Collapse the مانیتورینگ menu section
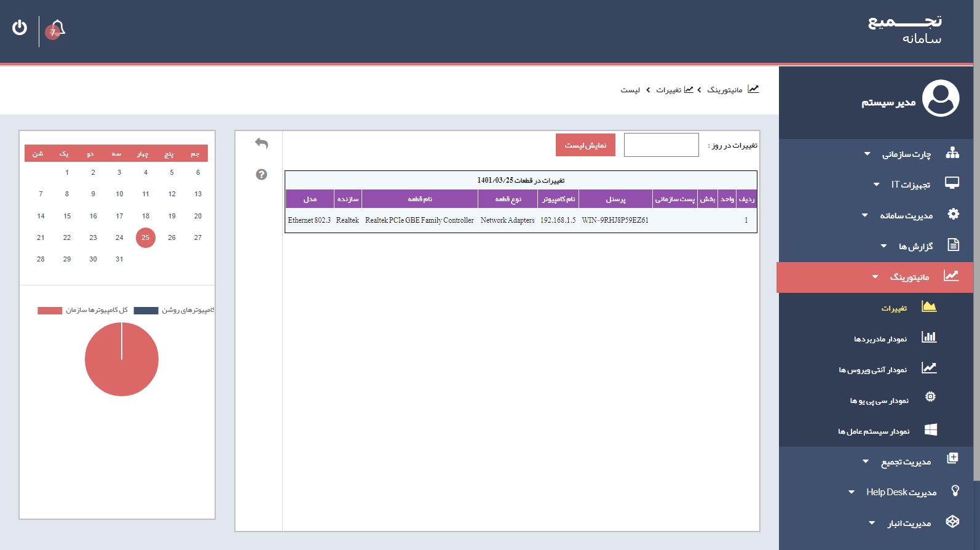The width and height of the screenshot is (980, 550). click(909, 277)
